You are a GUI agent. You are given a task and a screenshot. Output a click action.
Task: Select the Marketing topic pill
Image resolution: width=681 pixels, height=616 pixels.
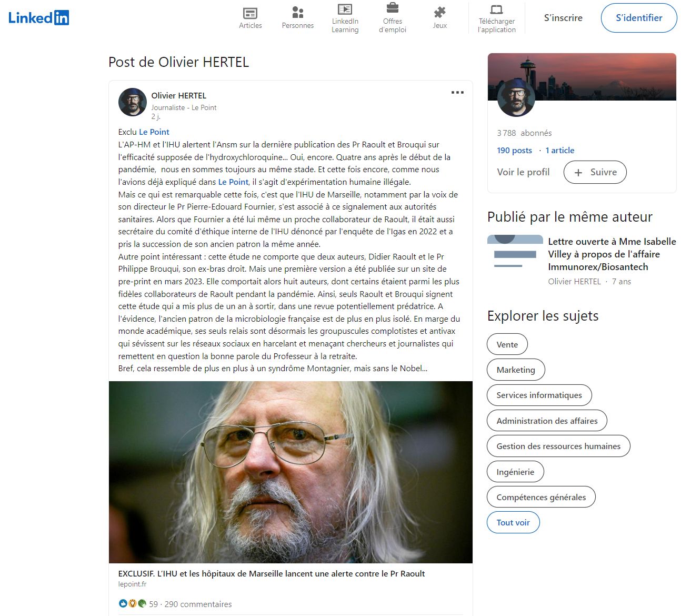[516, 370]
